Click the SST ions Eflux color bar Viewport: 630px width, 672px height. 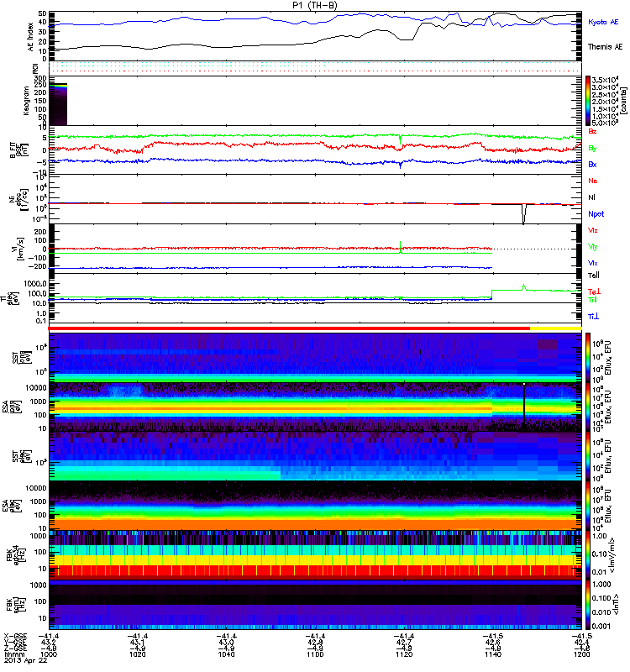(x=588, y=358)
